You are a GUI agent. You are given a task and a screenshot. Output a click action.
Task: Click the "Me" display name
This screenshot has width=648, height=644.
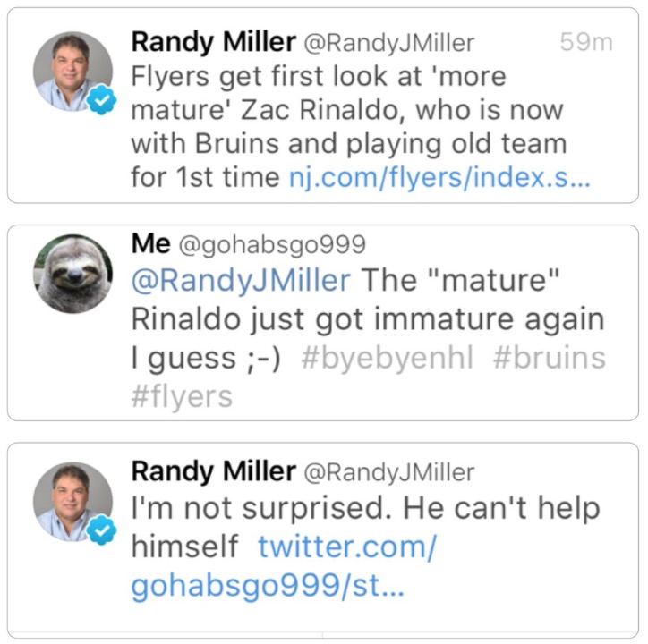click(149, 243)
